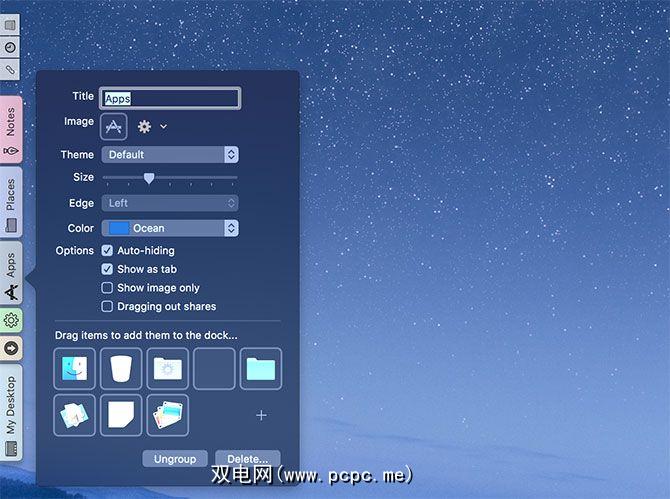Uncheck the Show as tab option
This screenshot has width=670, height=499.
107,269
